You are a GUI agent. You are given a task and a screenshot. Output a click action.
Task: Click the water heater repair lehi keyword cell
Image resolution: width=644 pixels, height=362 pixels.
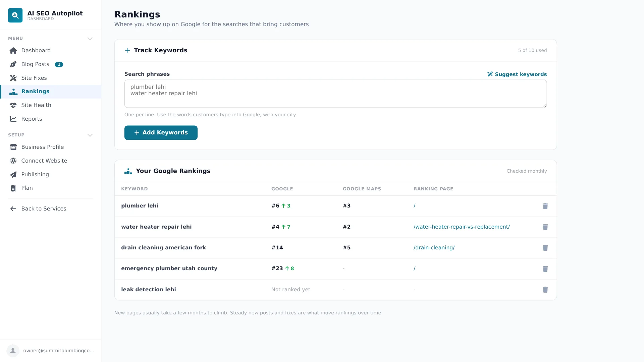coord(156,227)
